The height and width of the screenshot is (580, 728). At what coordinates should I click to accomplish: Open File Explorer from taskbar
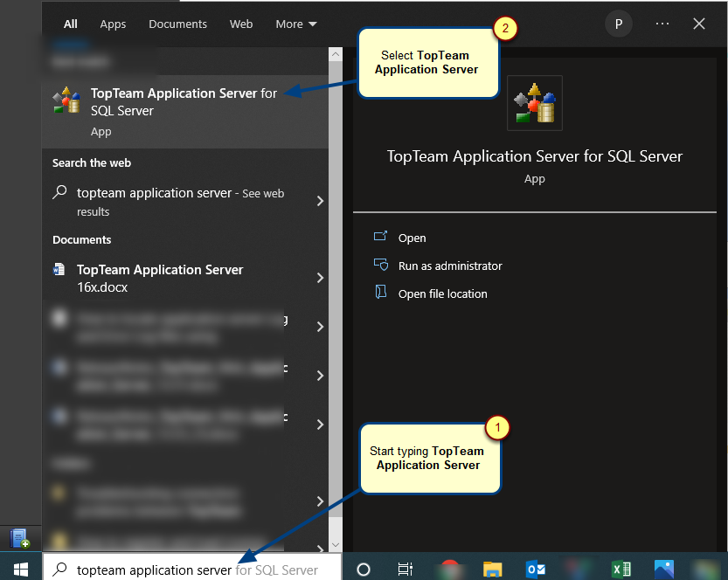(x=492, y=569)
